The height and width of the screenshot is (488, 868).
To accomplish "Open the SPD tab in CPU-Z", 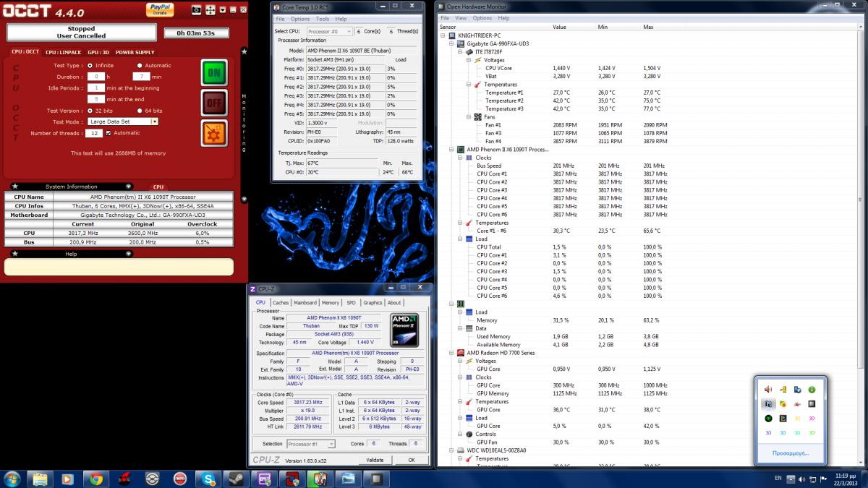I will [x=351, y=303].
